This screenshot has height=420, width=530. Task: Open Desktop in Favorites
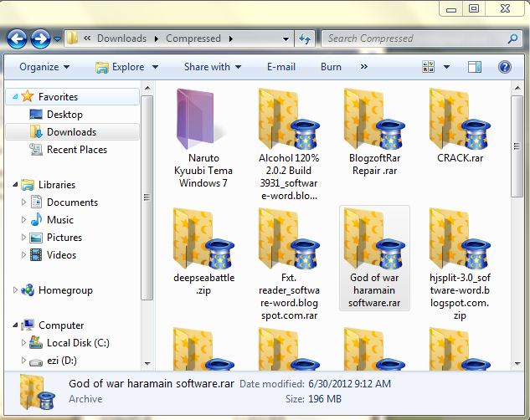pos(64,115)
